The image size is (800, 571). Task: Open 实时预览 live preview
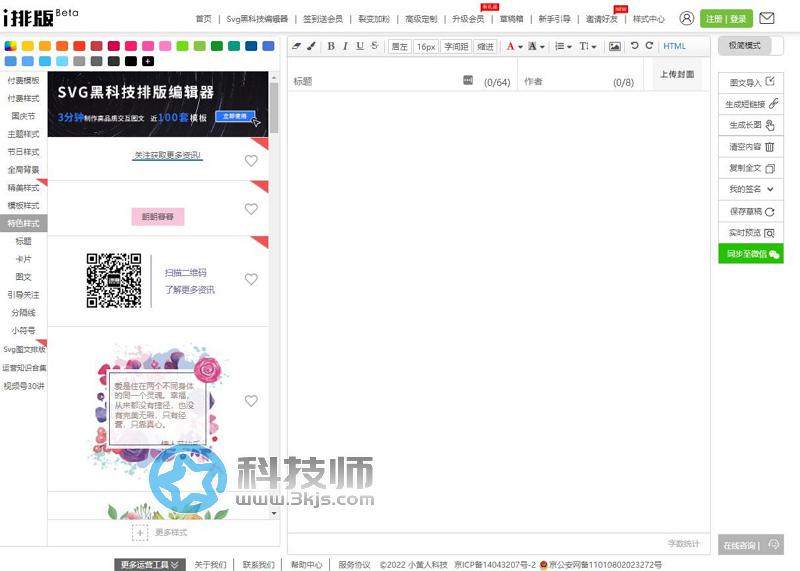751,233
